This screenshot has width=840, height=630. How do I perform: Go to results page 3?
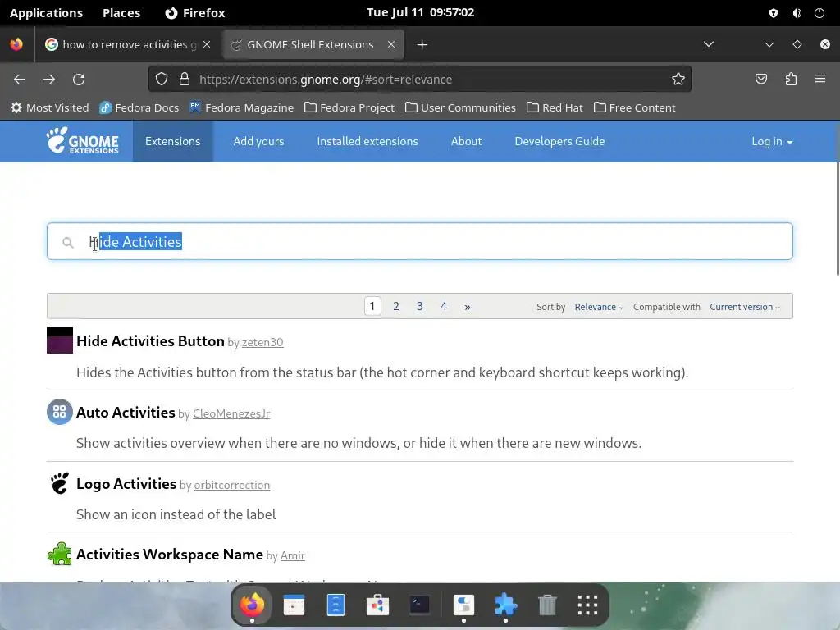click(x=419, y=307)
